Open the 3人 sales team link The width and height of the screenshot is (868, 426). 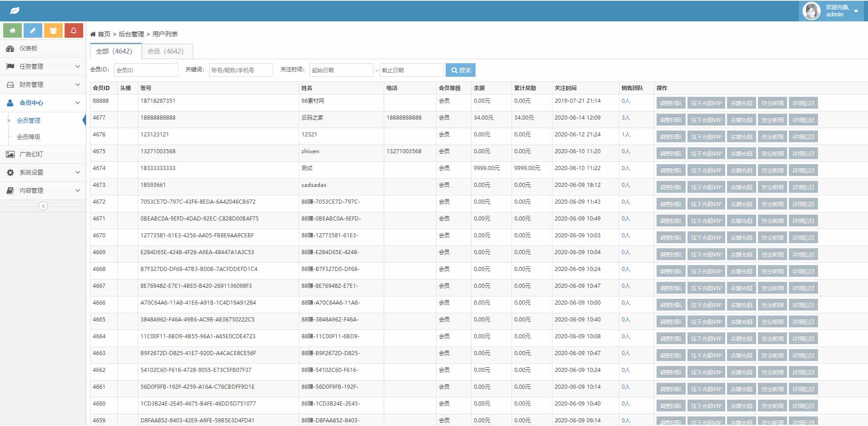[626, 118]
